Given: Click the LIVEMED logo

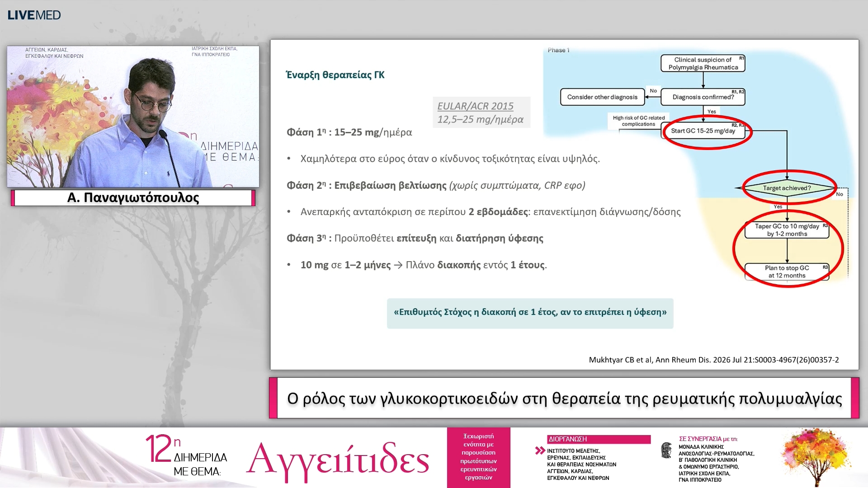Looking at the screenshot, I should [x=34, y=15].
